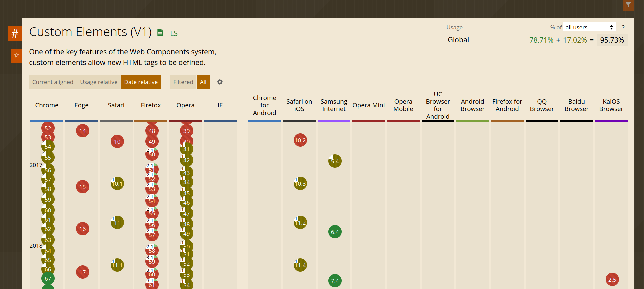
Task: Click the Custom Elements (V1) title
Action: coord(90,32)
